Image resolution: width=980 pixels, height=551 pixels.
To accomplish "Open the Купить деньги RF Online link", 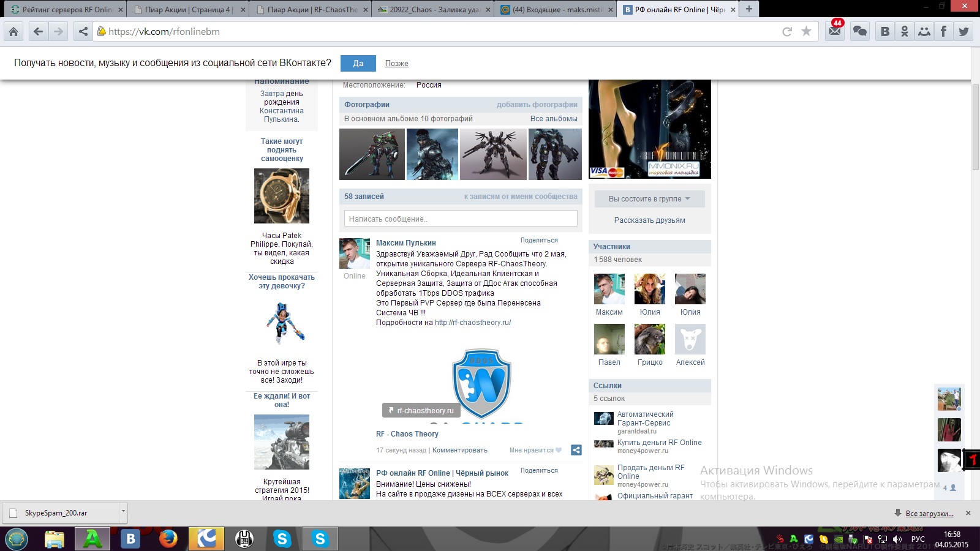I will [x=660, y=443].
